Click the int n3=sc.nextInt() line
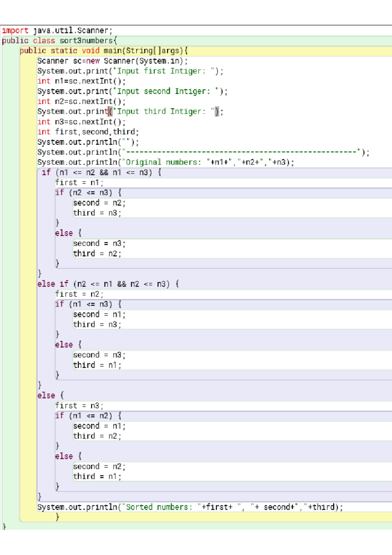Screen dimensions: 392x555 point(81,122)
